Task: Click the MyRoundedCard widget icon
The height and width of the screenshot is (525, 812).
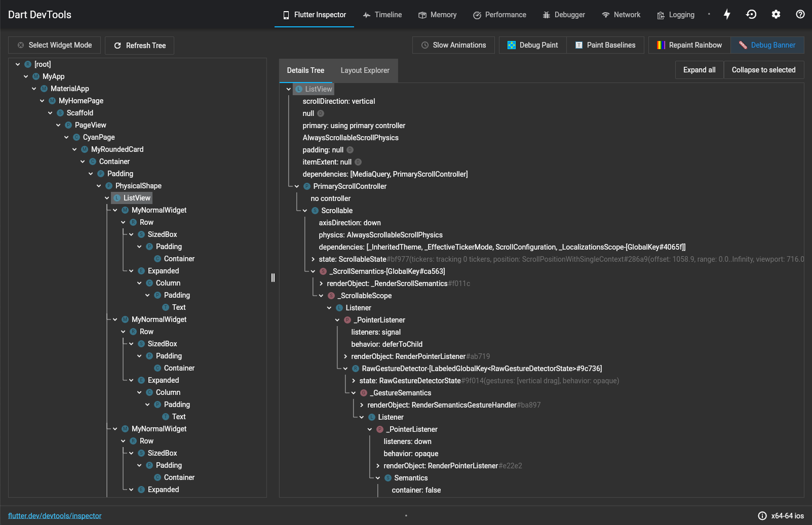Action: point(85,149)
